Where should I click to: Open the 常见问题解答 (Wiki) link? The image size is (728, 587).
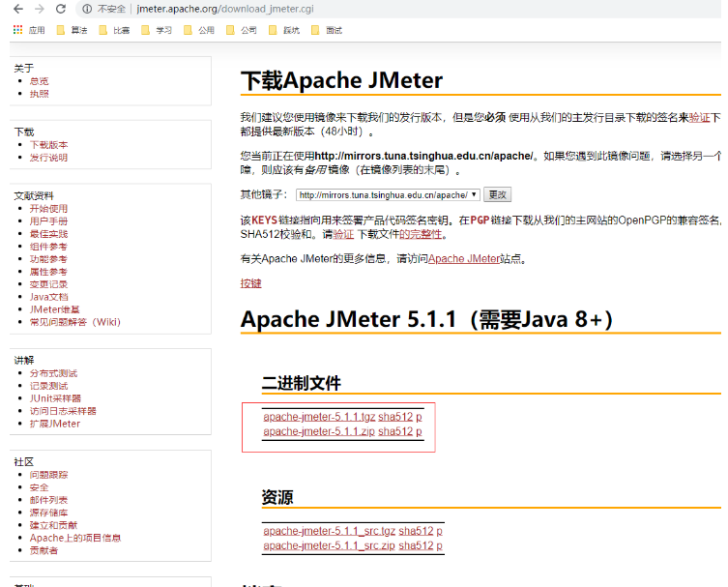coord(75,322)
